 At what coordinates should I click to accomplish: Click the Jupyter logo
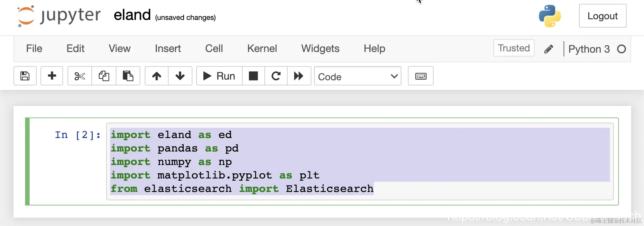pyautogui.click(x=59, y=16)
